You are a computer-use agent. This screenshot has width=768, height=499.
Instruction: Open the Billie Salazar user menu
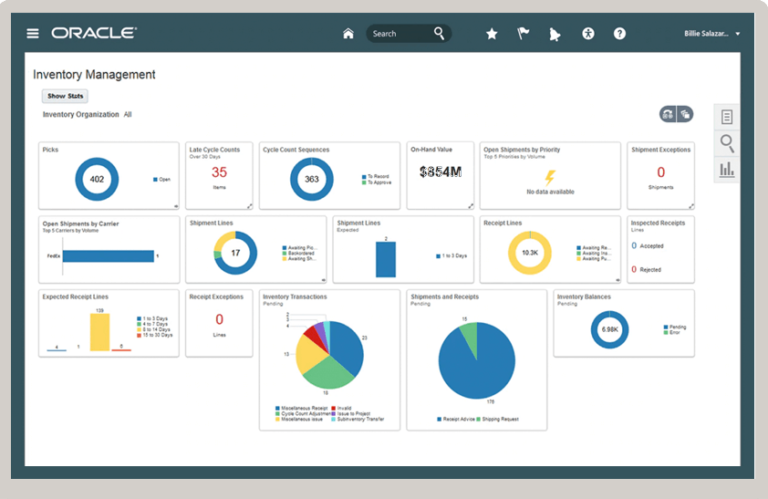(712, 33)
